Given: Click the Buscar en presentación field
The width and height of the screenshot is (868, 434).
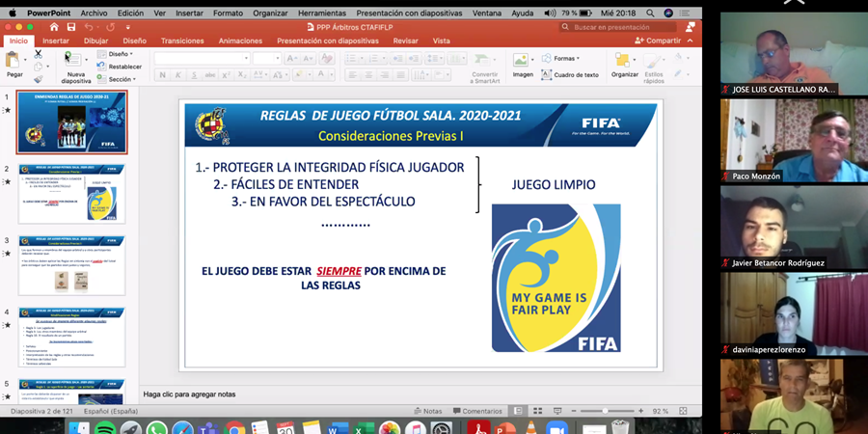Looking at the screenshot, I should pos(618,27).
